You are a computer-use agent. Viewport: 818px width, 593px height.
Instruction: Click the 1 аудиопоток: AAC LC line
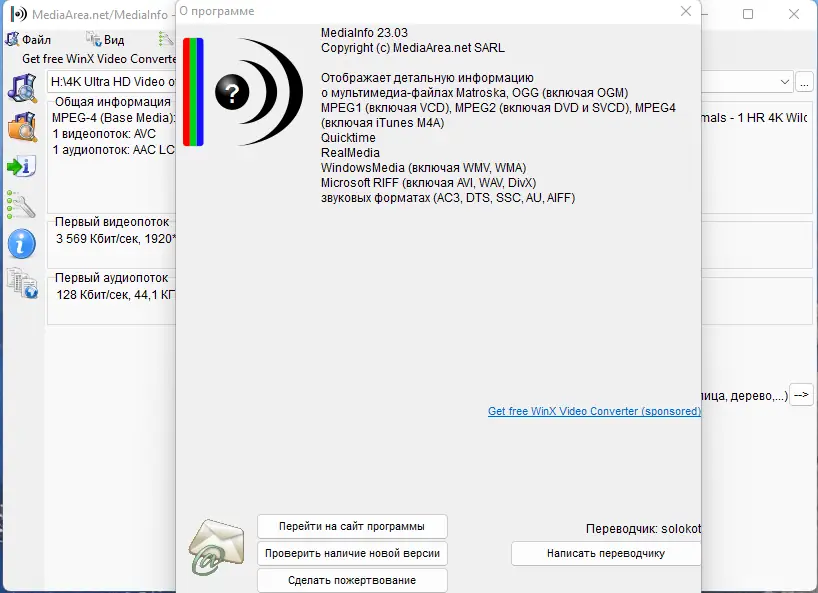(113, 150)
